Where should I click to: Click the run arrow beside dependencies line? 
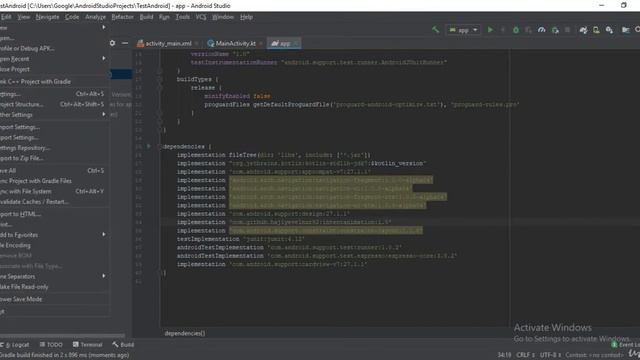(x=149, y=146)
